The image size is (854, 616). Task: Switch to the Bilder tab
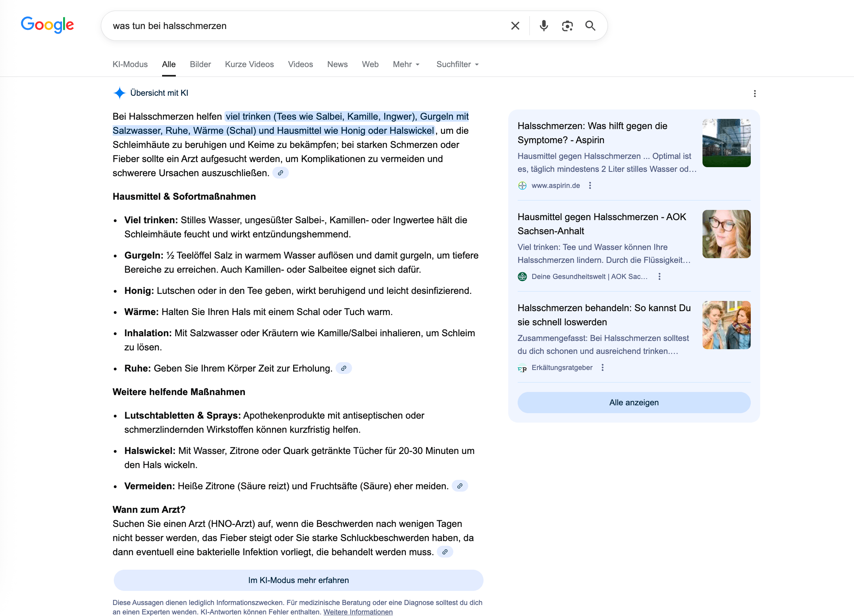click(x=200, y=64)
